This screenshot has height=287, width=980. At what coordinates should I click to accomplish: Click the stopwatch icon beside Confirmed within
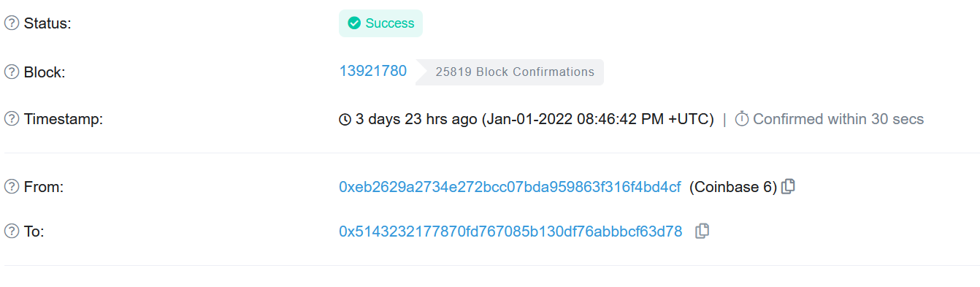(742, 119)
